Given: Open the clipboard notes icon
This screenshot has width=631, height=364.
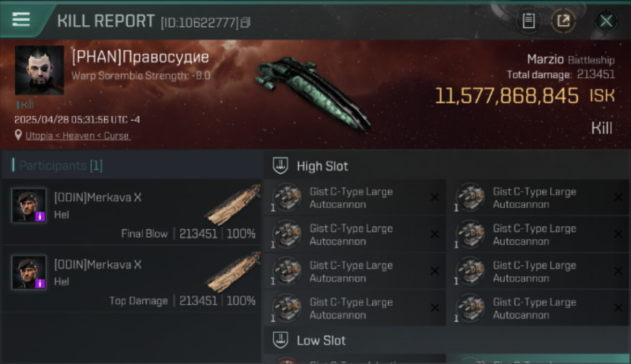Looking at the screenshot, I should 529,21.
